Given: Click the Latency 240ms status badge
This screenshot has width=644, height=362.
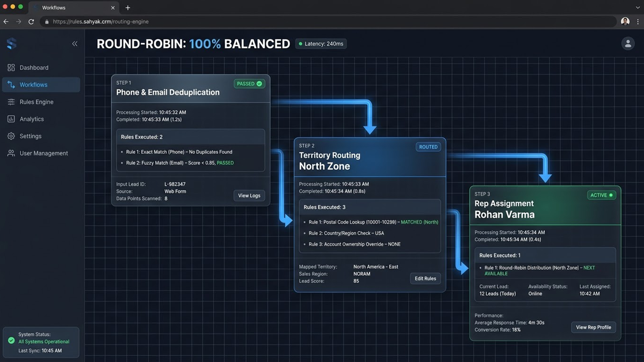Looking at the screenshot, I should [x=321, y=44].
